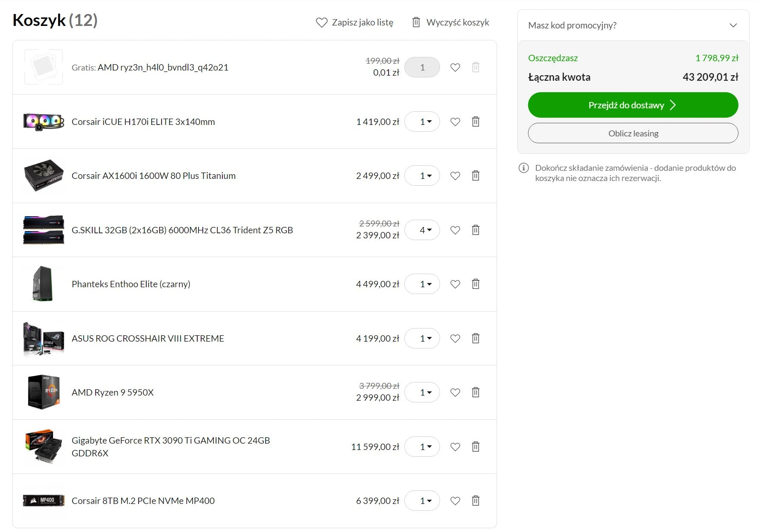Favorite the G.SKILL Trident Z5 RGB memory
This screenshot has height=532, width=758.
point(455,230)
